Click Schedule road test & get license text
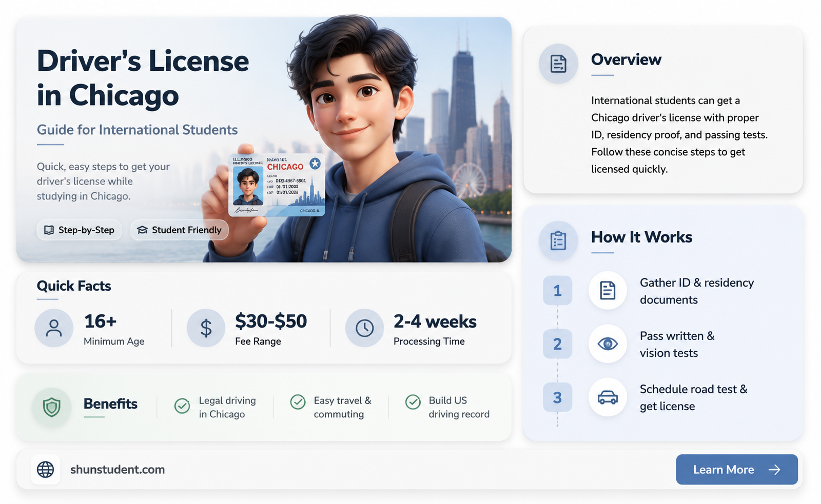The height and width of the screenshot is (504, 821). click(x=693, y=398)
